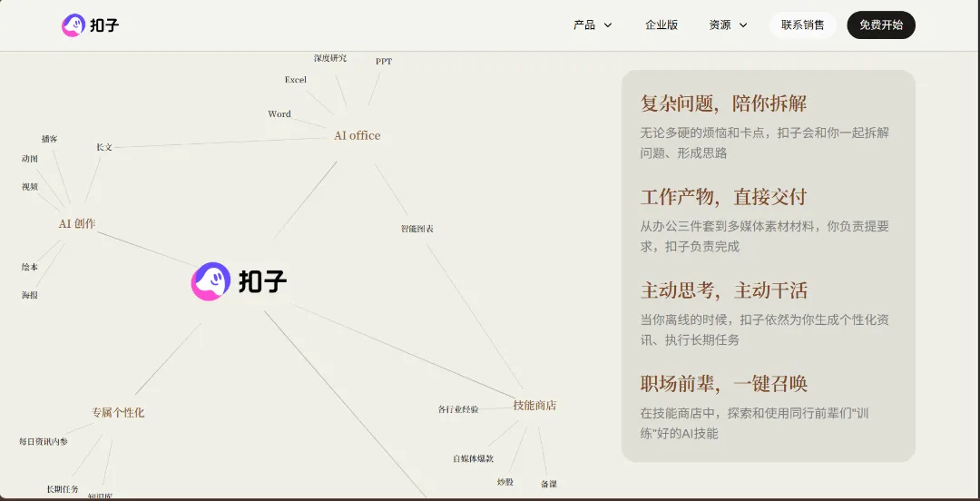
Task: Click the 视频 label
Action: [x=29, y=186]
